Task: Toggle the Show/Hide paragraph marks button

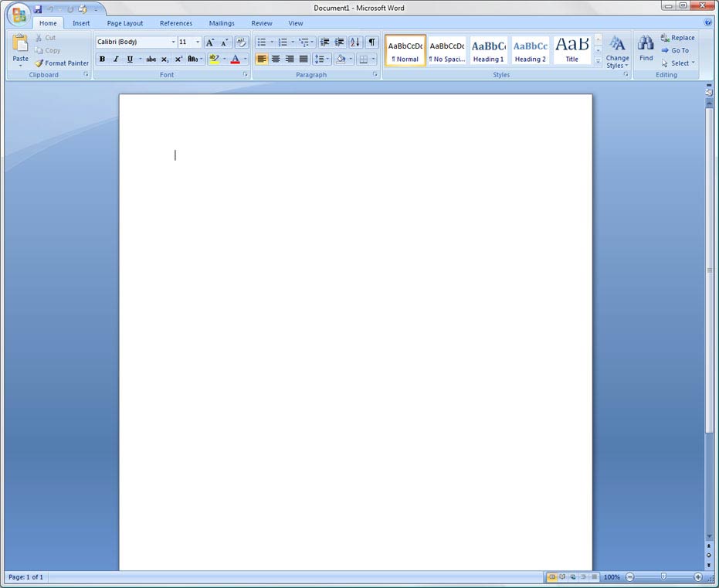Action: (371, 42)
